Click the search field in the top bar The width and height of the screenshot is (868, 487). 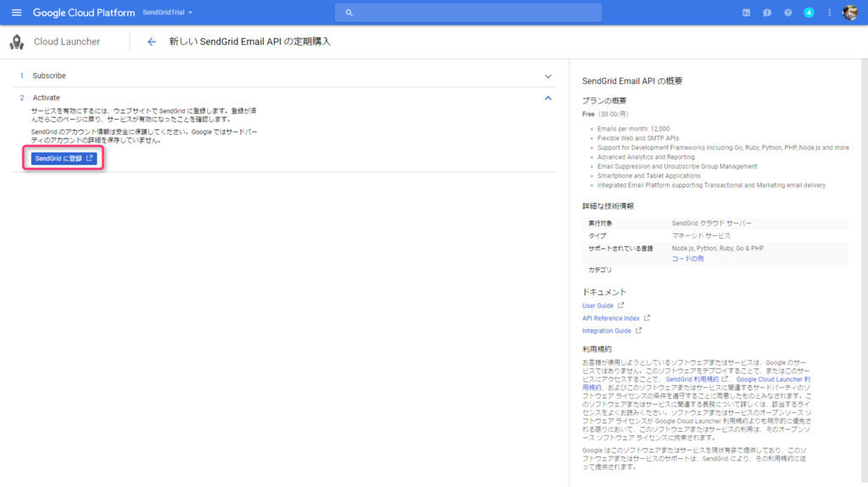point(468,12)
